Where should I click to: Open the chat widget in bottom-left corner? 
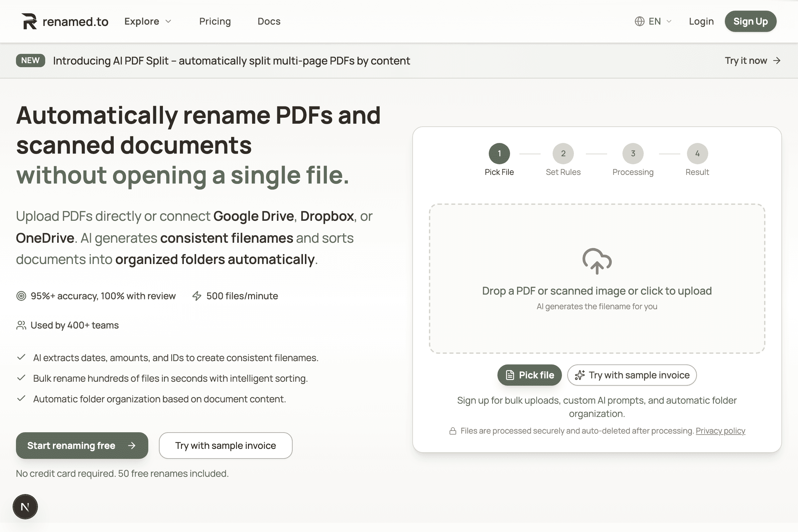pos(26,506)
